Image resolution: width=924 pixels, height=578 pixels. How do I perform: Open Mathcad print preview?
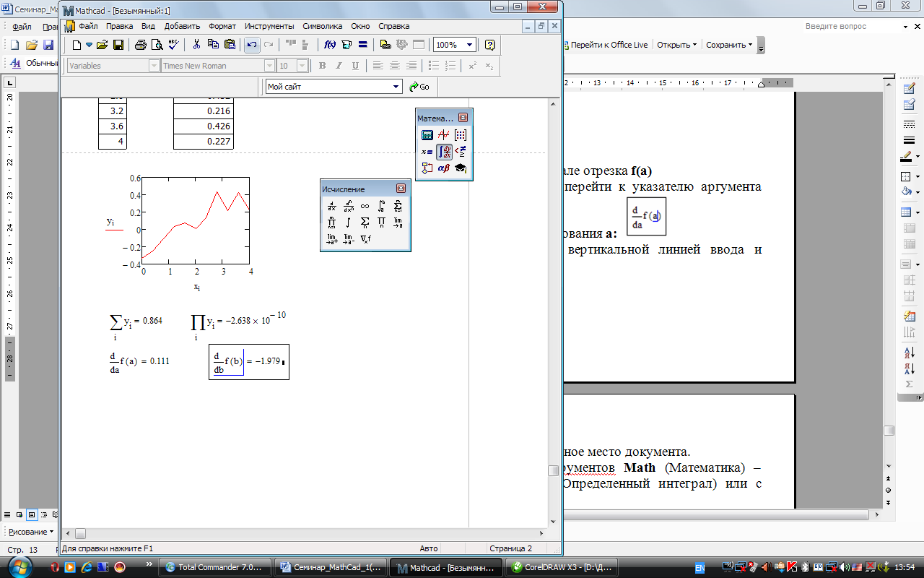click(x=157, y=45)
